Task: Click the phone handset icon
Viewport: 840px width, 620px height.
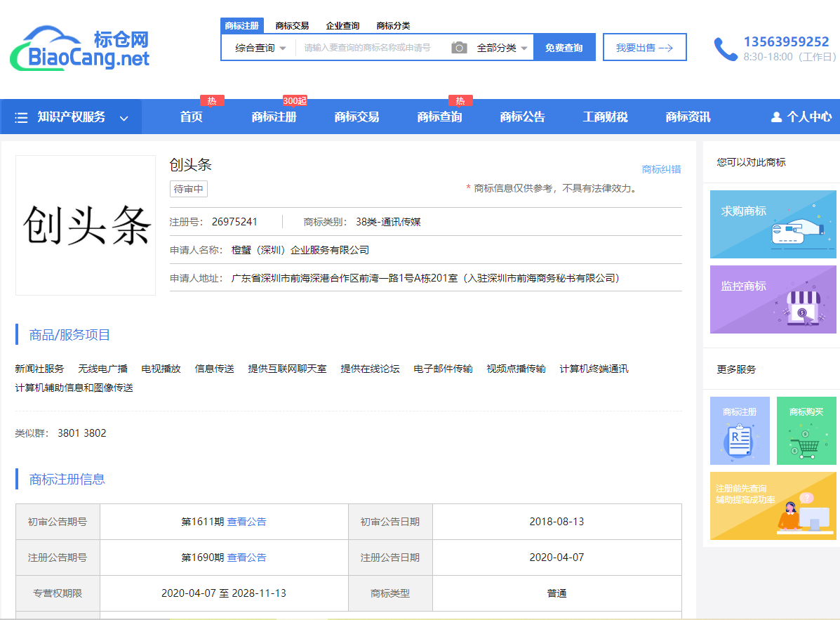Action: point(726,49)
